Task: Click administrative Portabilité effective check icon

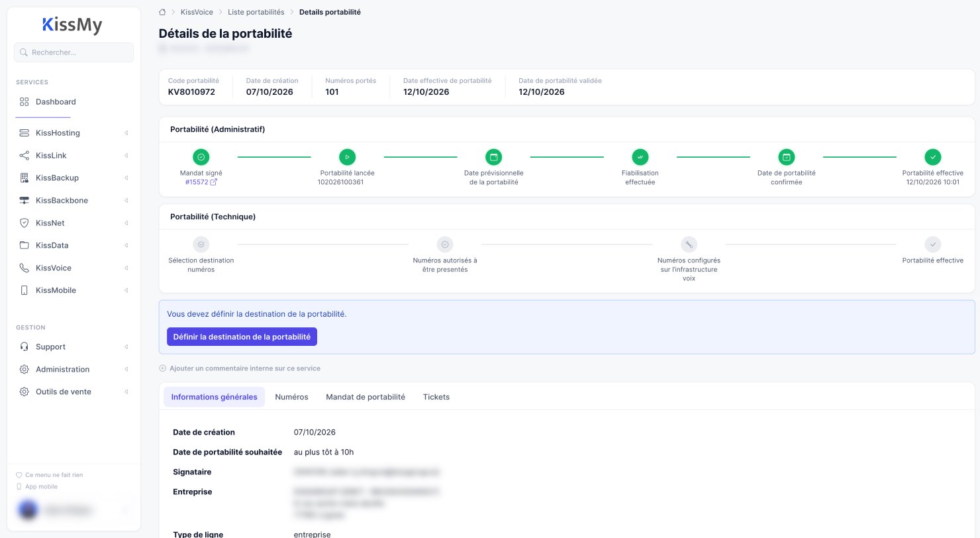Action: (932, 157)
